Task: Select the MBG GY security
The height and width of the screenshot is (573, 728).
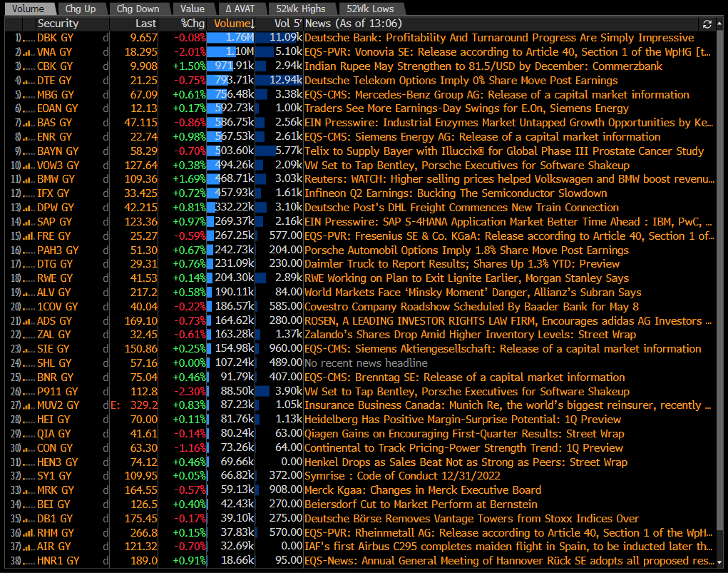Action: [x=56, y=95]
